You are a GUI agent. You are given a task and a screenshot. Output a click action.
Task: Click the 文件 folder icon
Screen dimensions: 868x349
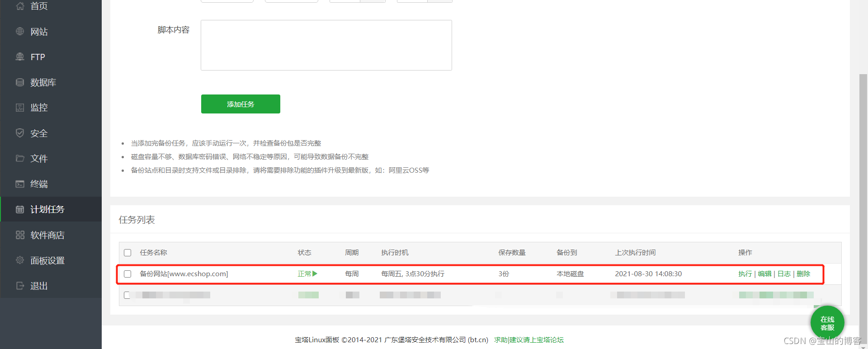(x=20, y=158)
